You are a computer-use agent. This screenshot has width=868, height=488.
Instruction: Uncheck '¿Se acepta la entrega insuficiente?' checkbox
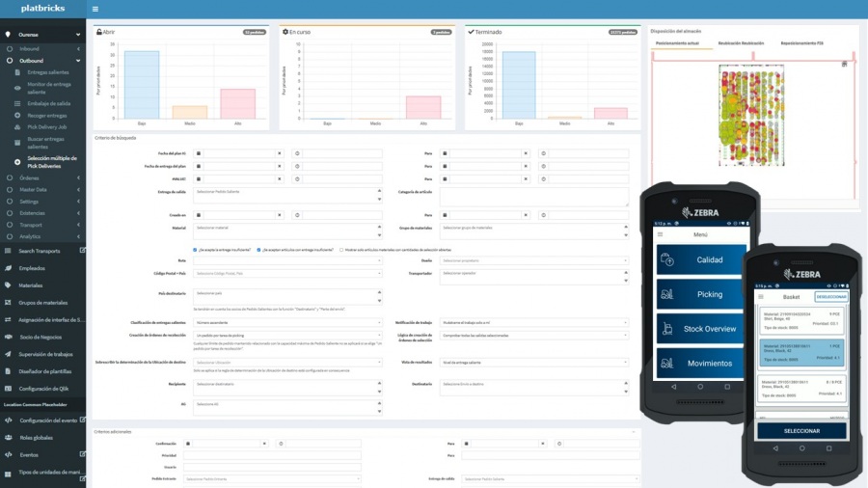[196, 249]
